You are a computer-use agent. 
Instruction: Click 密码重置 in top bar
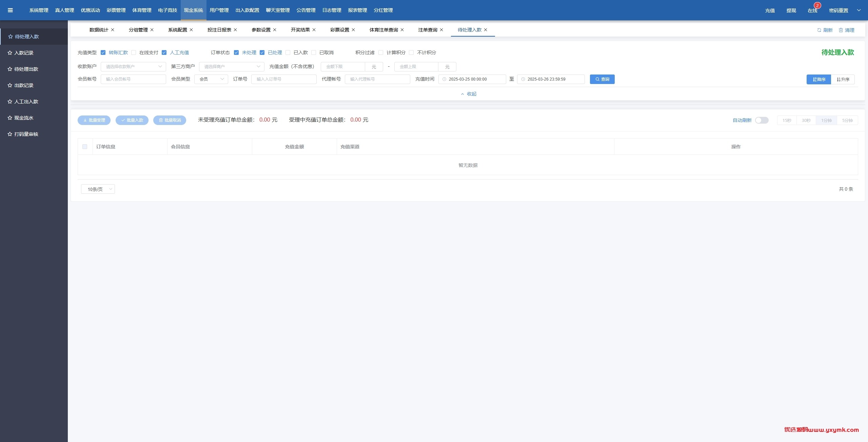coord(839,10)
